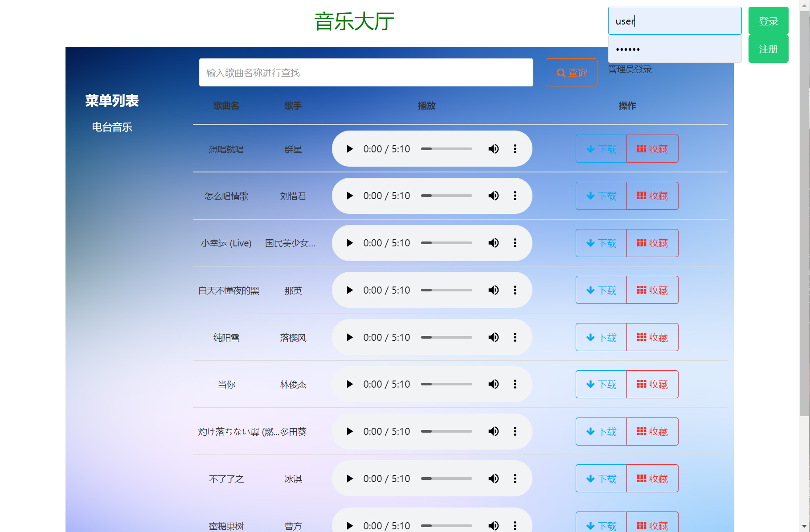The height and width of the screenshot is (532, 810).
Task: Toggle mute on 蜜糖果树 player
Action: (x=493, y=525)
